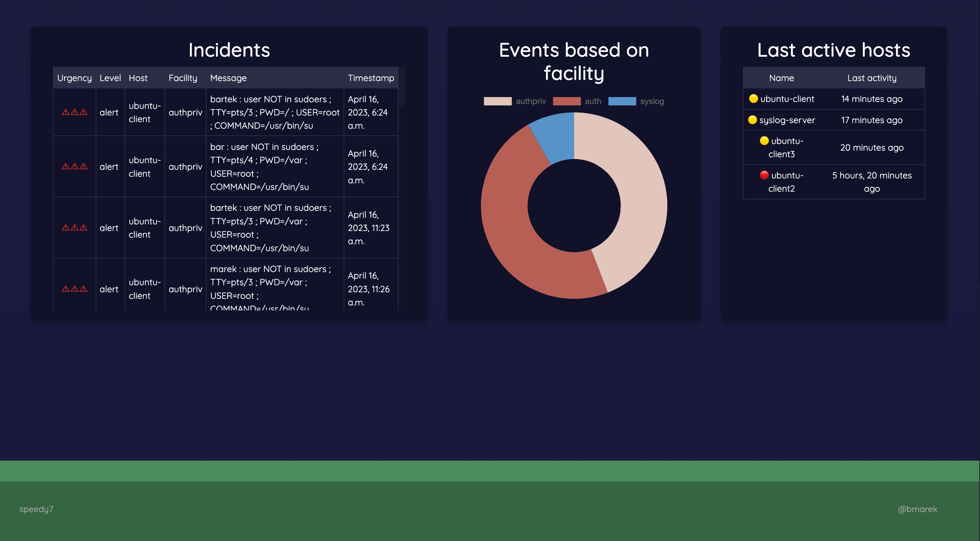Select the Facility column header in Incidents
This screenshot has height=541, width=980.
[183, 78]
